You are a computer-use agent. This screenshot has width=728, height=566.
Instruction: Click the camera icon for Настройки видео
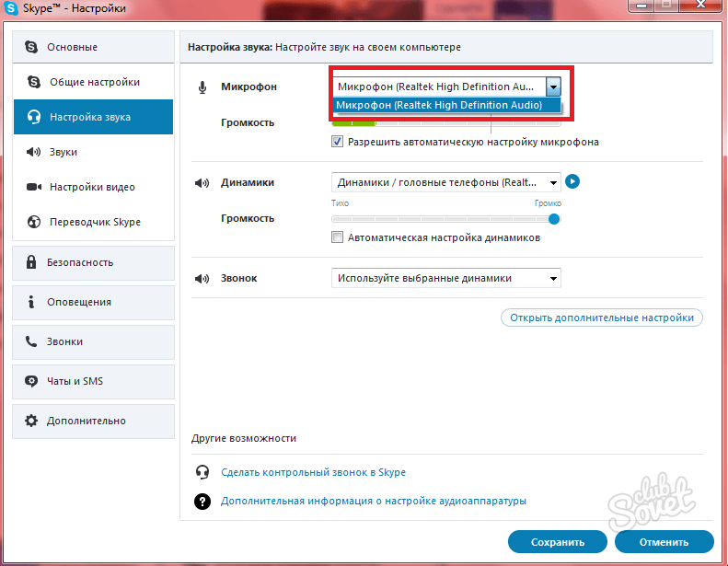pyautogui.click(x=34, y=187)
